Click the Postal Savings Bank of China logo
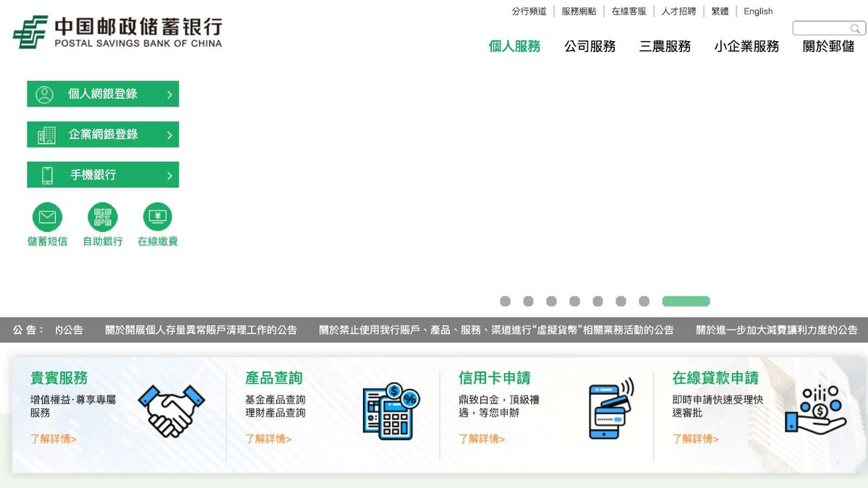This screenshot has width=868, height=488. [117, 33]
